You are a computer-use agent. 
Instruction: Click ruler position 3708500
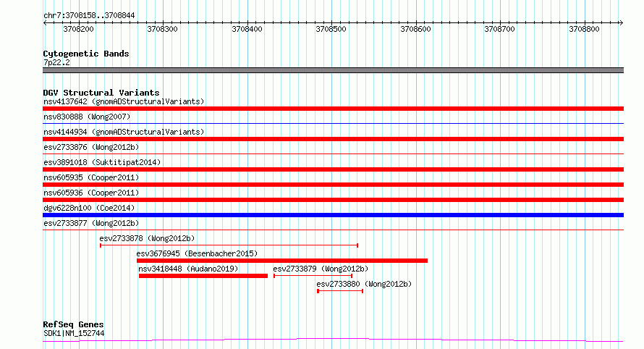coord(331,29)
